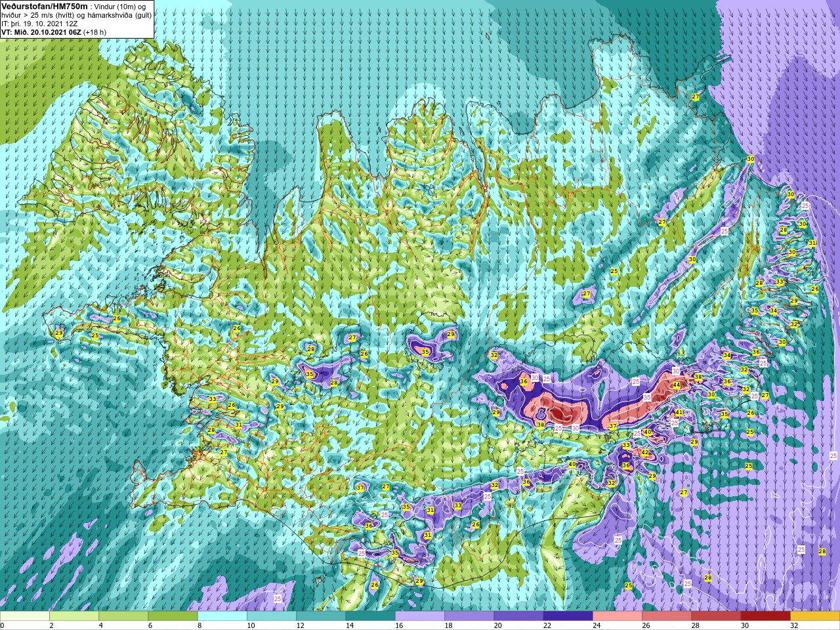
Task: Select the orange-yellow above-32 m/s legend swatch
Action: (x=815, y=616)
